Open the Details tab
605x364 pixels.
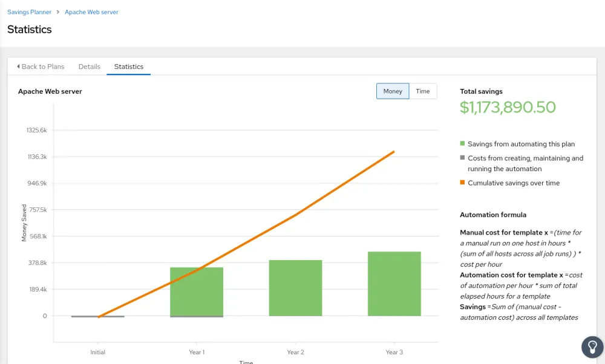coord(89,67)
